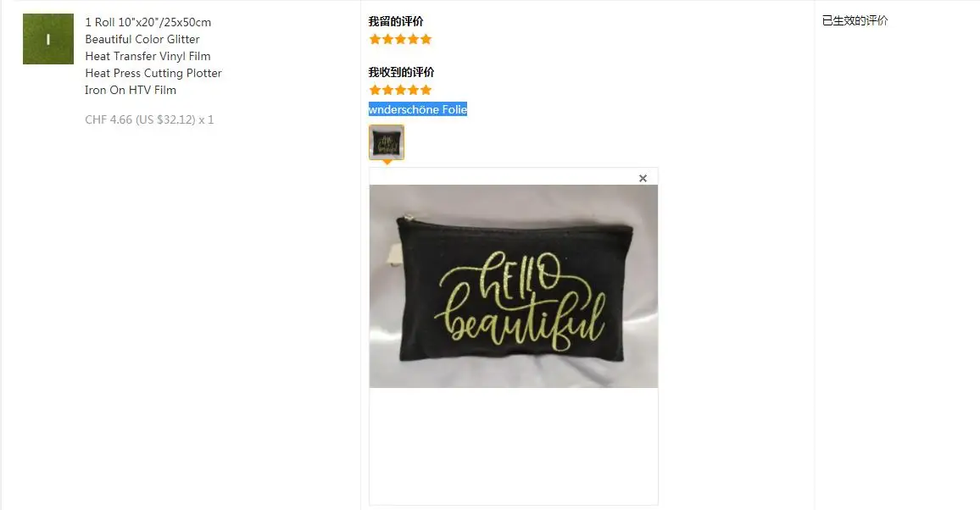Viewport: 980px width, 510px height.
Task: Click the 已生效的评价 status label
Action: 855,20
